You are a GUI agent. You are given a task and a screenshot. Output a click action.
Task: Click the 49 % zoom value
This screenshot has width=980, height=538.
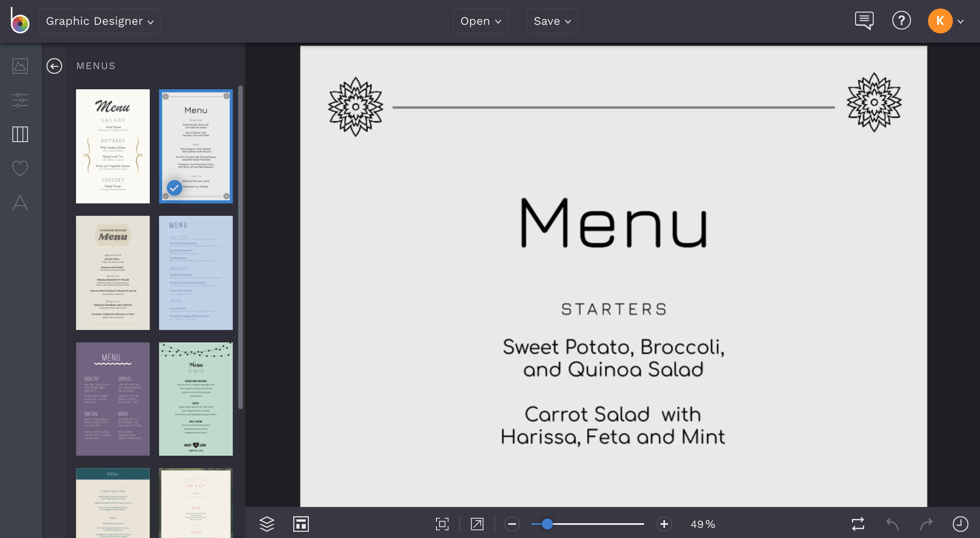coord(703,524)
